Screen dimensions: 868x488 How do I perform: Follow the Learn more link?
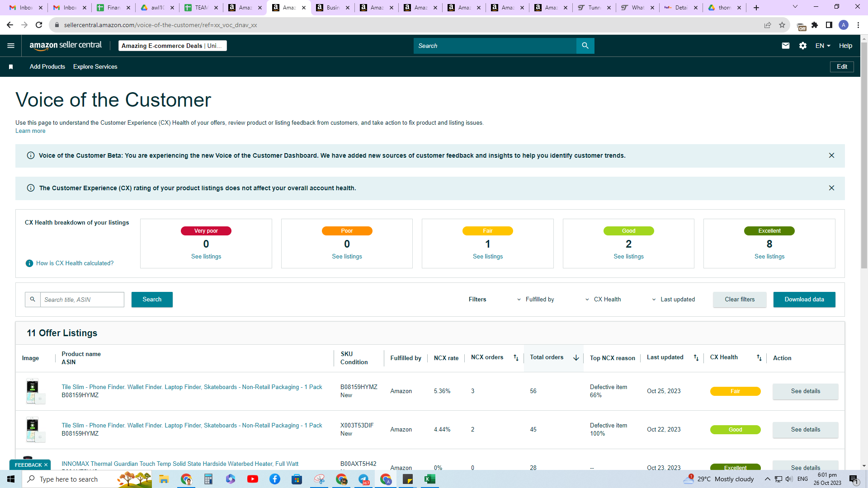pyautogui.click(x=30, y=131)
